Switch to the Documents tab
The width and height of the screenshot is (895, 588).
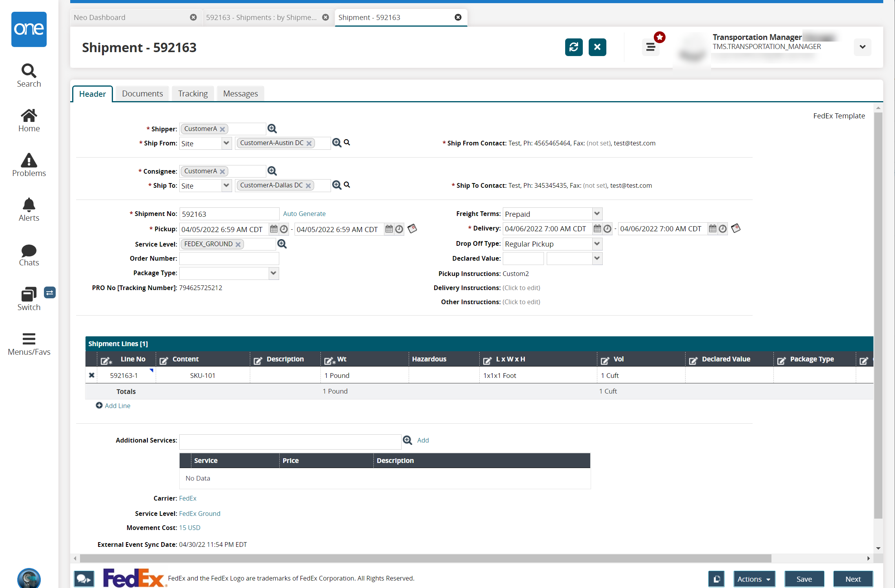(x=142, y=93)
